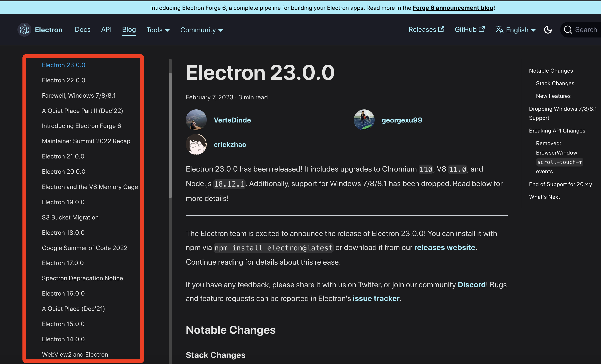Jump to New Features in table of contents
The height and width of the screenshot is (364, 601).
553,96
